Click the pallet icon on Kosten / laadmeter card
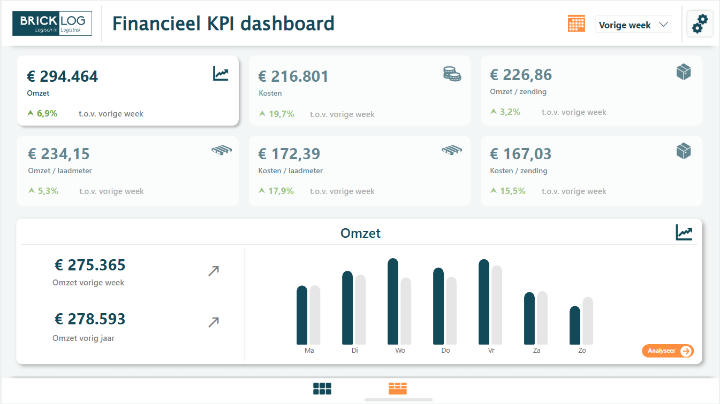Screen dimensions: 720x404 pos(452,150)
